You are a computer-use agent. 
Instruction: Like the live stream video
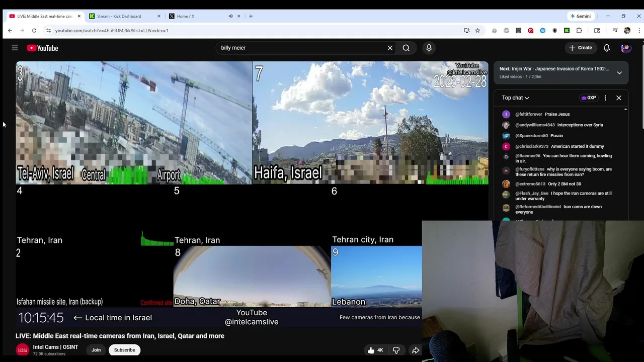tap(376, 350)
